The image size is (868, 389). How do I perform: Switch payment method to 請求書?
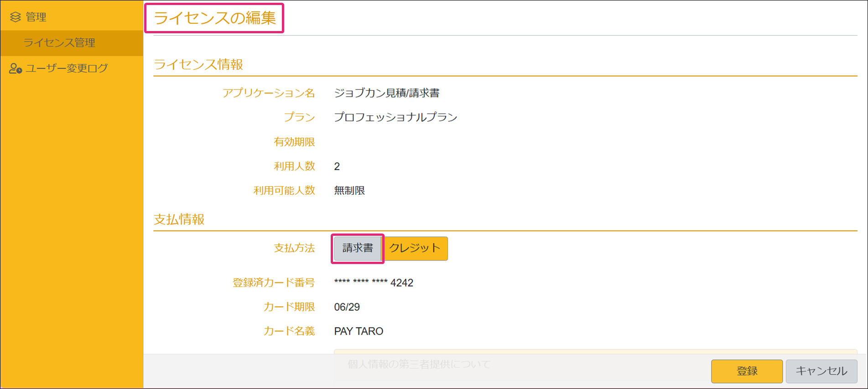point(358,248)
